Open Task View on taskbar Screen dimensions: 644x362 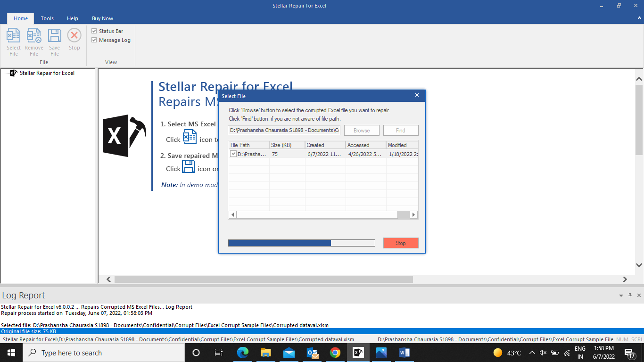(219, 353)
